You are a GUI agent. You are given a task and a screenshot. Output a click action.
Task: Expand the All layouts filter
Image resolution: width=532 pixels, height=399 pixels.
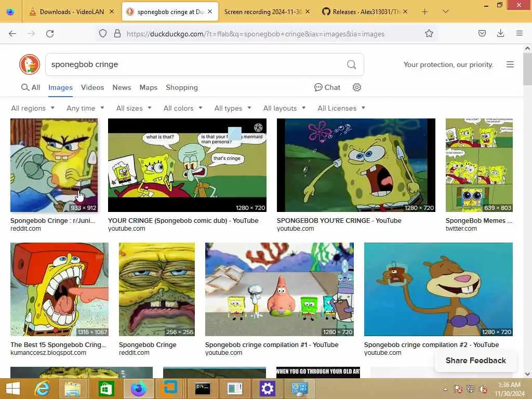(284, 108)
